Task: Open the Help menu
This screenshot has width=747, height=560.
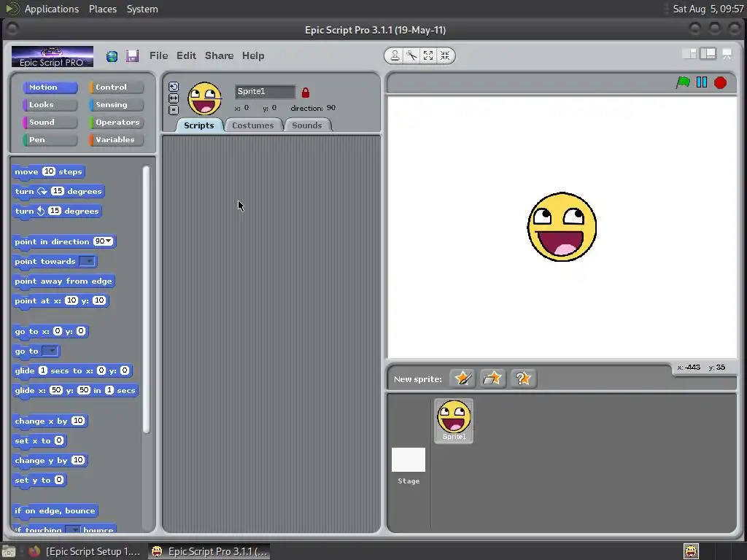Action: tap(253, 55)
